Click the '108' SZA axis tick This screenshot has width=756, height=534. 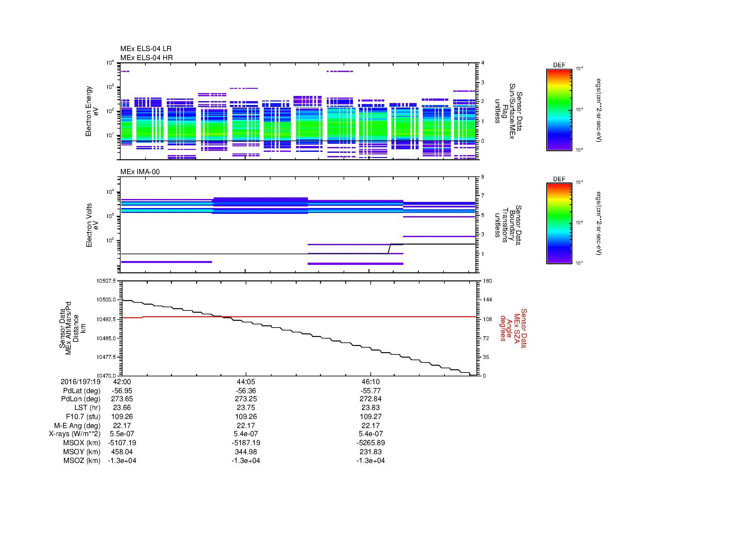click(x=487, y=319)
